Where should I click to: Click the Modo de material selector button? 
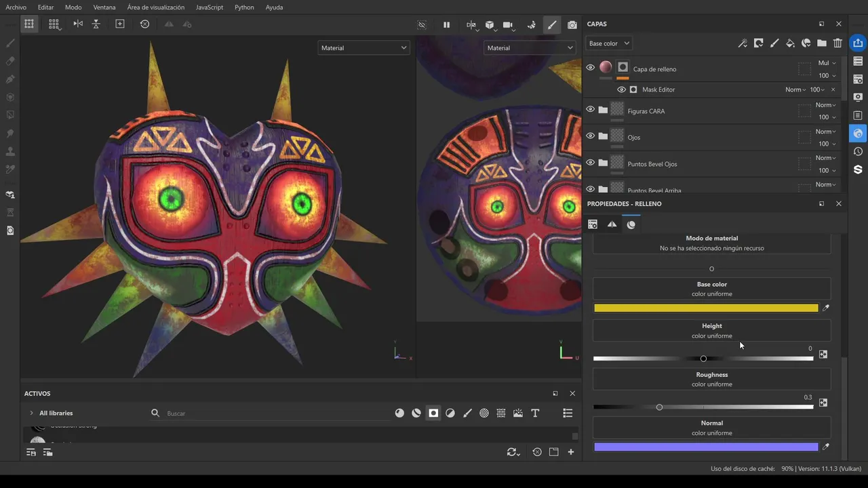[x=712, y=243]
